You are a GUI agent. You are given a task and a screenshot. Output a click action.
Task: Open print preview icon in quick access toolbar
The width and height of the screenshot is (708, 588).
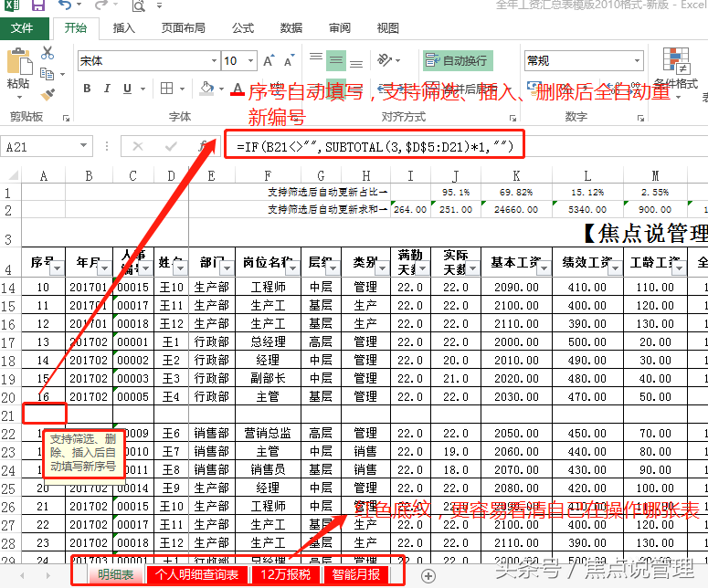(x=138, y=5)
